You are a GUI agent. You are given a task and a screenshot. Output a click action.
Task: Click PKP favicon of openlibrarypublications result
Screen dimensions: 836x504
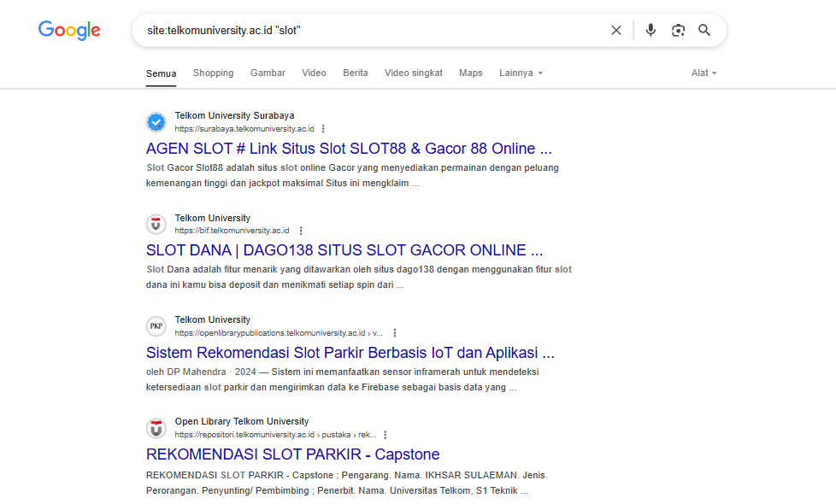click(x=156, y=326)
